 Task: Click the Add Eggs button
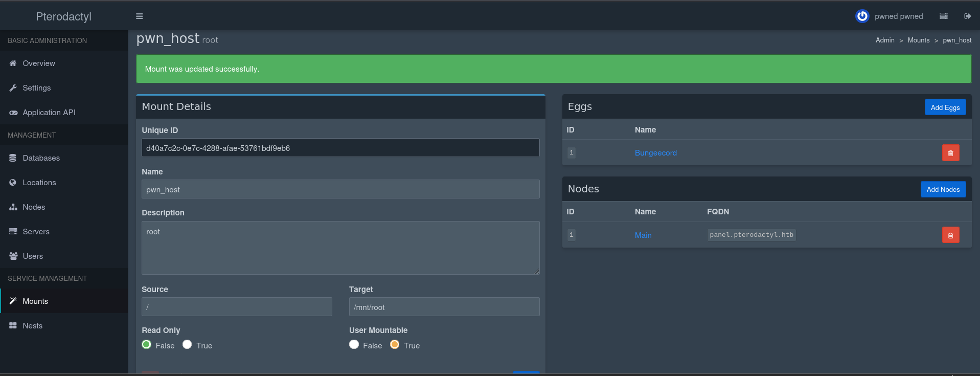coord(945,107)
